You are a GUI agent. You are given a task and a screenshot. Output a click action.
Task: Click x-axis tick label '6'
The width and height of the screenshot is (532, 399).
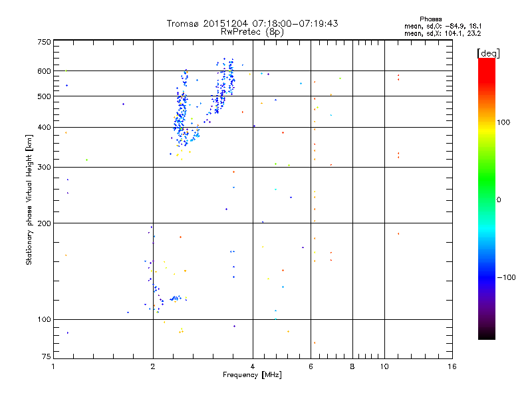pyautogui.click(x=311, y=366)
